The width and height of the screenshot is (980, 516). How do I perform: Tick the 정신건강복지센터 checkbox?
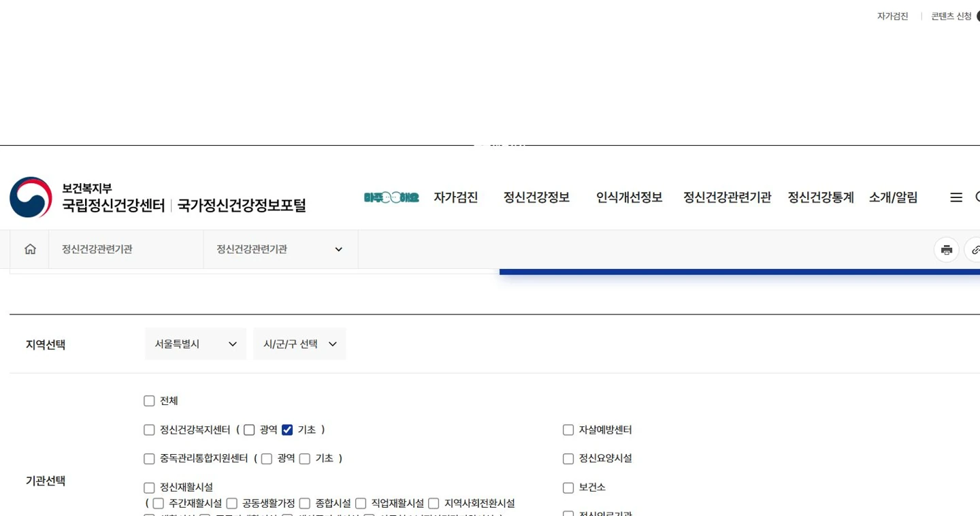click(x=149, y=430)
